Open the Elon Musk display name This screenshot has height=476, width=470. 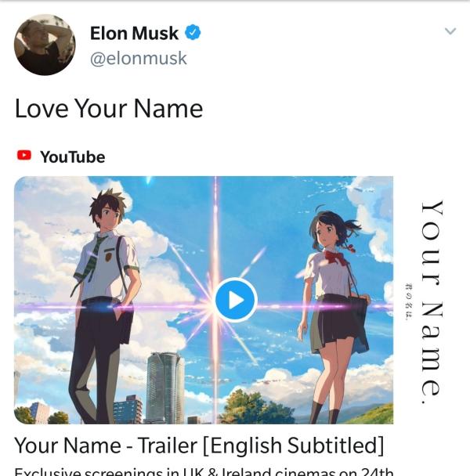pyautogui.click(x=134, y=33)
